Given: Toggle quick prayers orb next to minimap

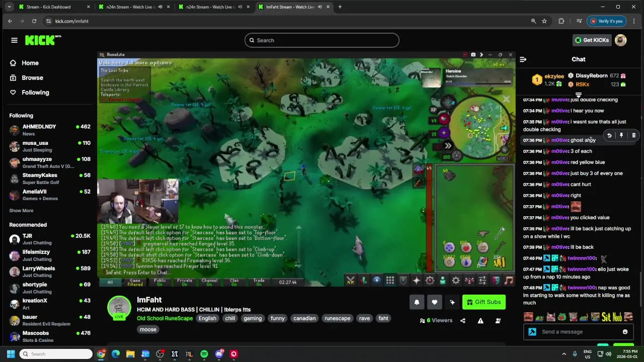Looking at the screenshot, I should [x=444, y=133].
